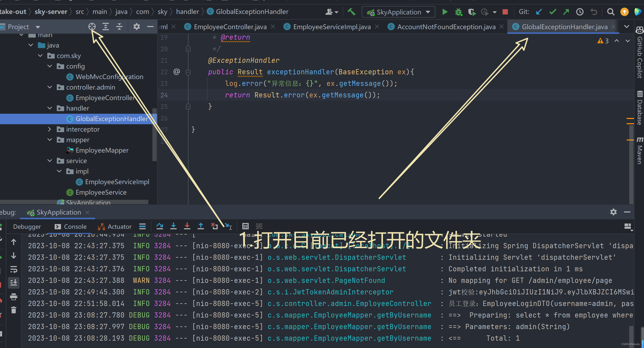Viewport: 644px width, 348px height.
Task: Toggle soft-wrap in console output
Action: click(x=14, y=269)
